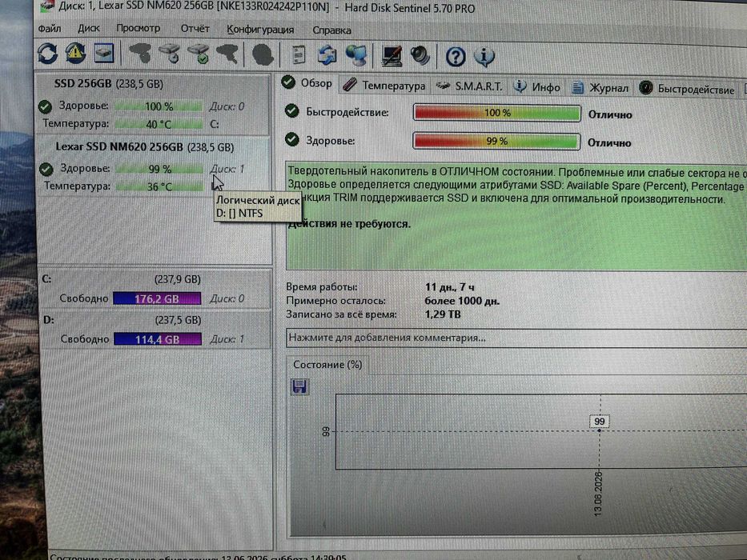Click the first grayed disk test icon
The height and width of the screenshot is (560, 747).
(140, 54)
